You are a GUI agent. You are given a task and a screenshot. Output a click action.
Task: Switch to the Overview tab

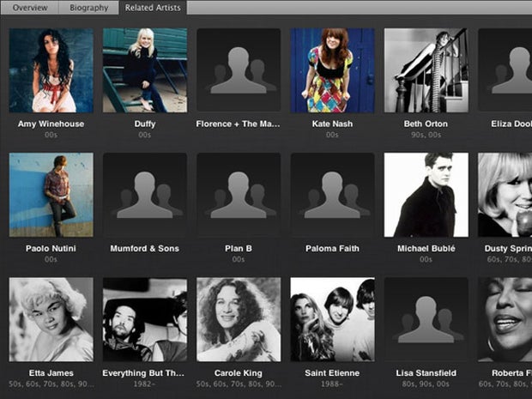pyautogui.click(x=30, y=8)
